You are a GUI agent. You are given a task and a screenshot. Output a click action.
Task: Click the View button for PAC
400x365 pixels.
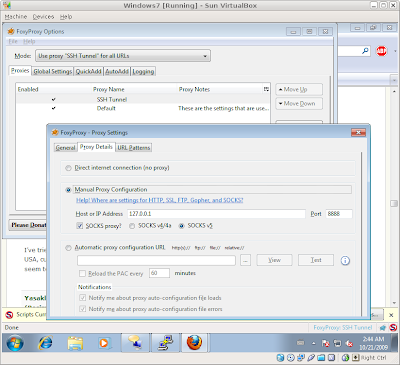pos(274,260)
